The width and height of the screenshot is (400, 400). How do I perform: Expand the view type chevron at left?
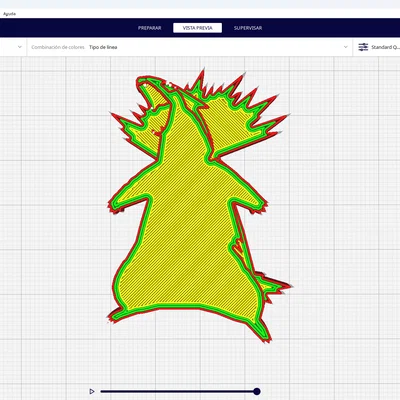click(x=20, y=47)
